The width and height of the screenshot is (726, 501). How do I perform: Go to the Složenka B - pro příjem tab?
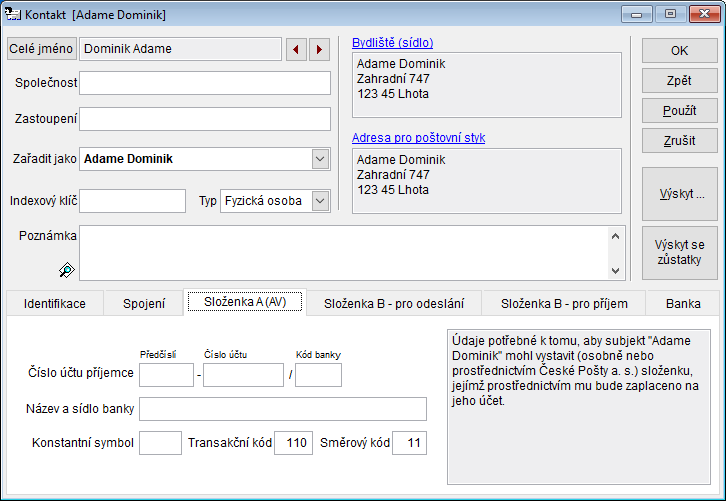(x=564, y=303)
